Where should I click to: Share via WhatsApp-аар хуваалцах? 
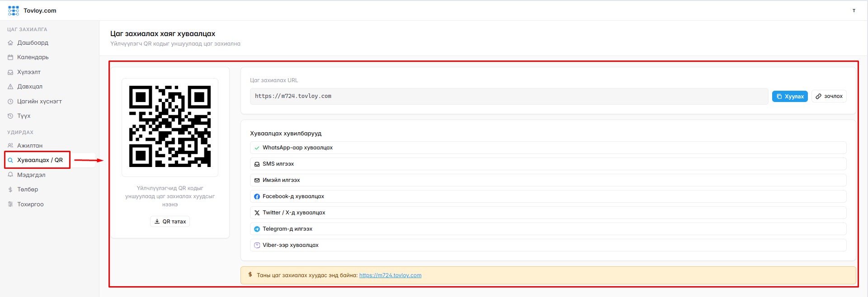(x=548, y=148)
